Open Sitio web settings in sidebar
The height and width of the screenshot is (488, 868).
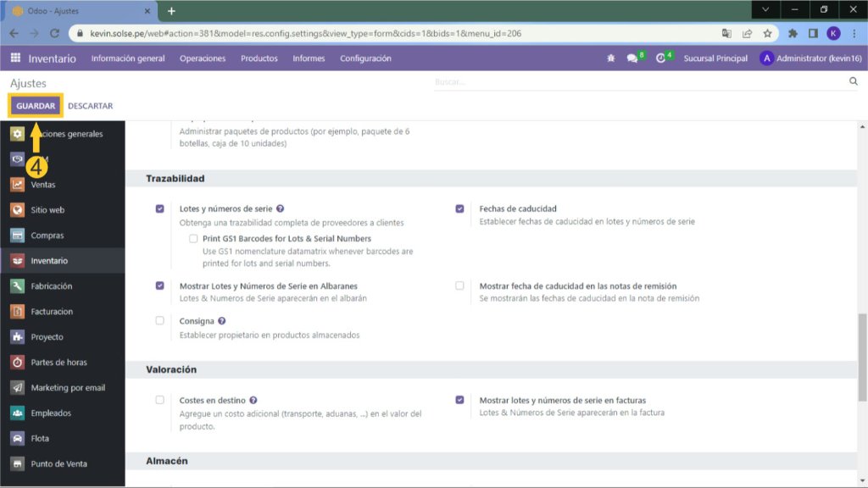tap(47, 210)
